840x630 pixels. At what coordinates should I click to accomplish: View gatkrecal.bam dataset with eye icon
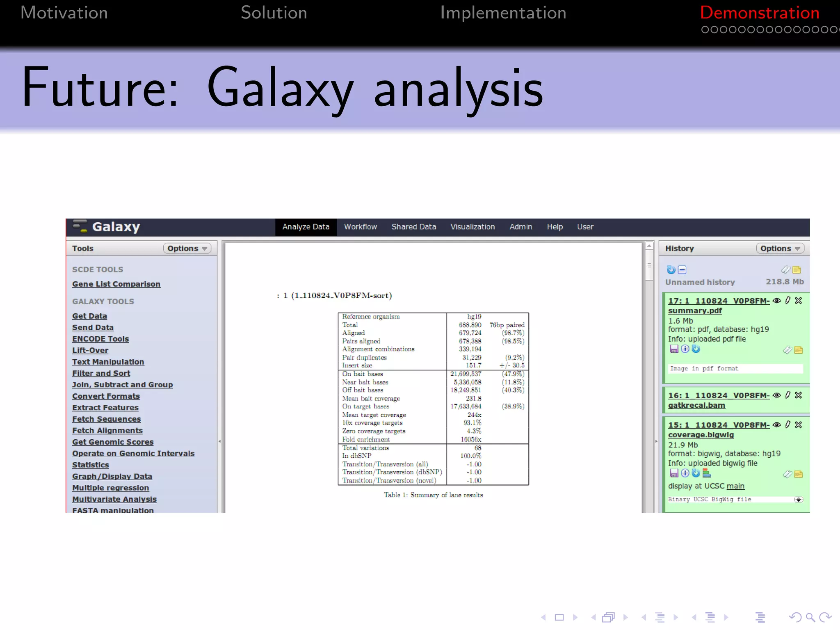(x=777, y=395)
